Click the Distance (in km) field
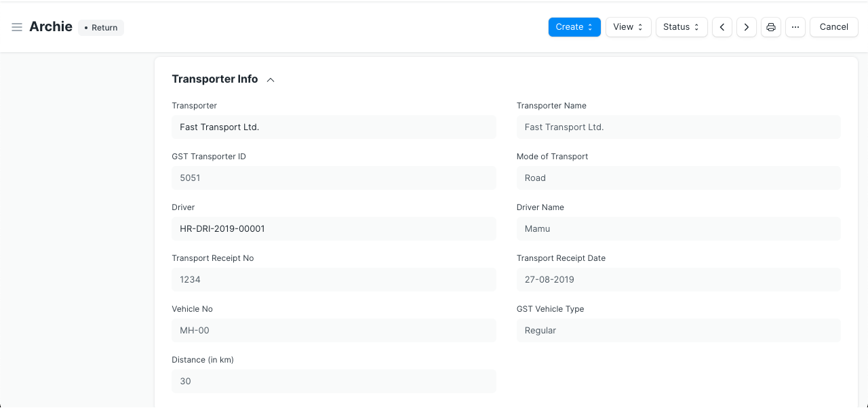 coord(334,381)
